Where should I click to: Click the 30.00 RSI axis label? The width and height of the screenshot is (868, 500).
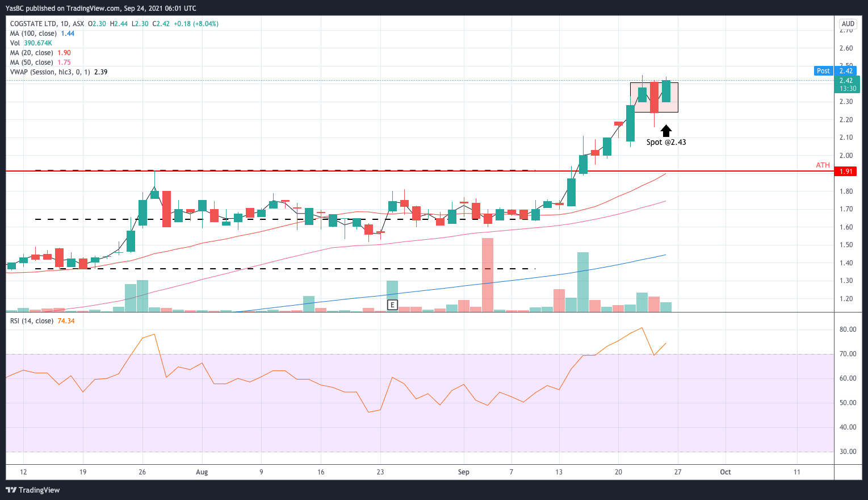click(x=848, y=452)
